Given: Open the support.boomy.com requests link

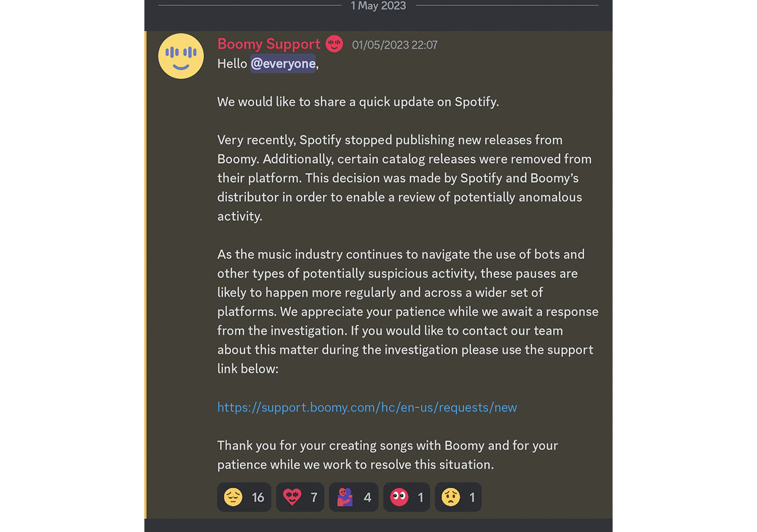Looking at the screenshot, I should tap(367, 407).
